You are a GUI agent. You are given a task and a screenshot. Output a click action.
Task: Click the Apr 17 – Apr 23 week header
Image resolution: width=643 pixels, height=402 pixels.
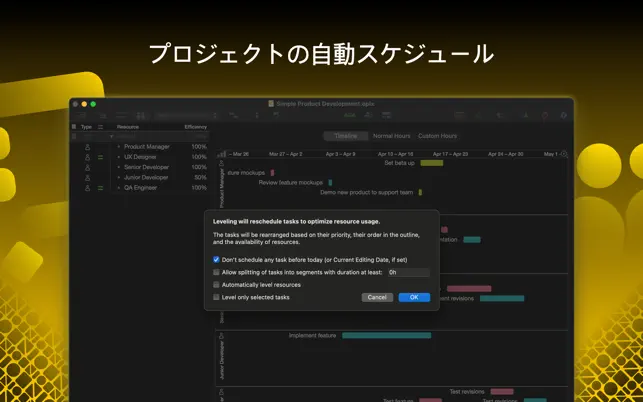tap(450, 154)
